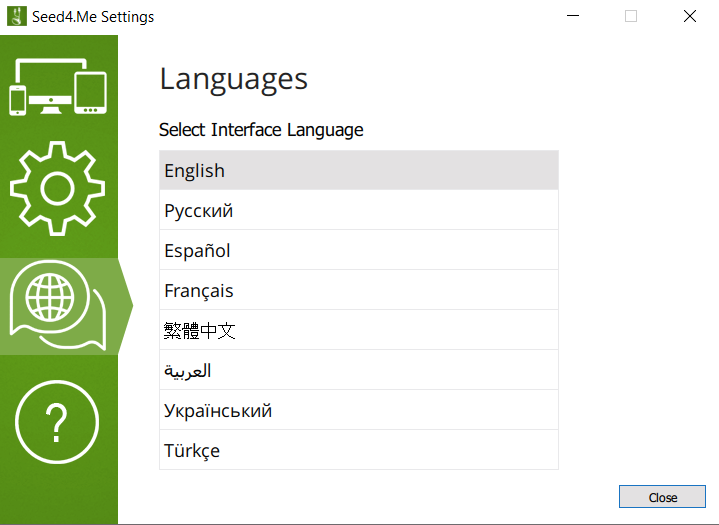Choose 繁體中文 language option
The height and width of the screenshot is (525, 719).
(359, 330)
